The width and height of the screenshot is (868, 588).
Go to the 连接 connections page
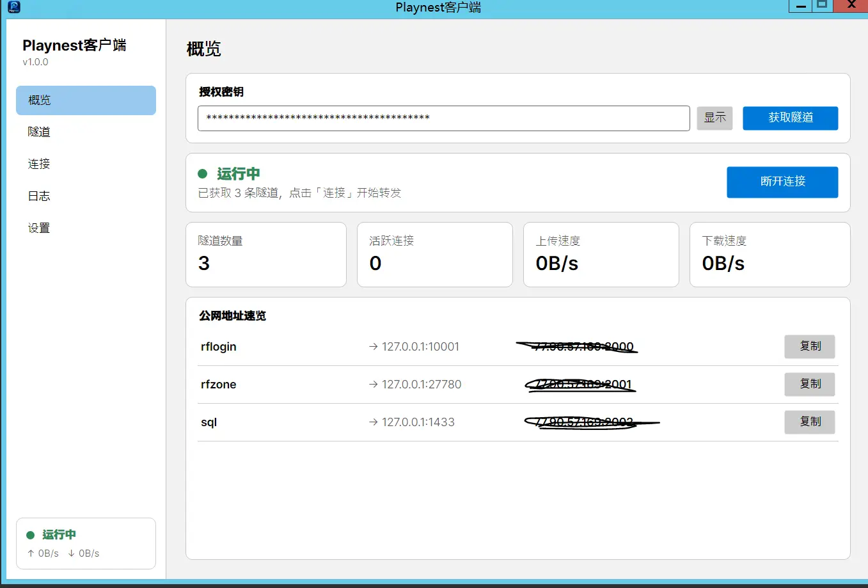[86, 164]
